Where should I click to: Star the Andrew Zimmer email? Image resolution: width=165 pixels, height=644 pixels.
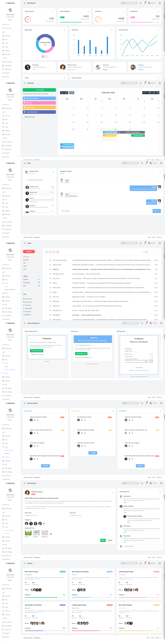coord(50,265)
